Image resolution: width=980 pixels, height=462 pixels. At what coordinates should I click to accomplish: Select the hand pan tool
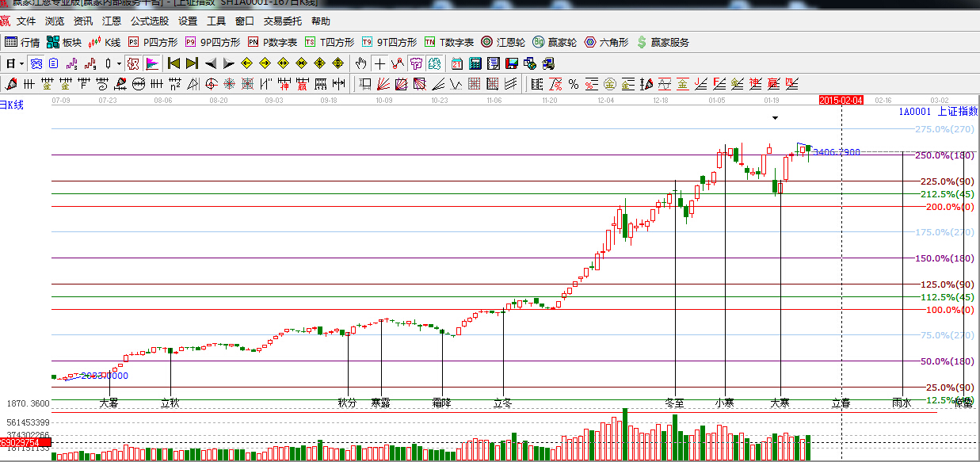point(361,63)
